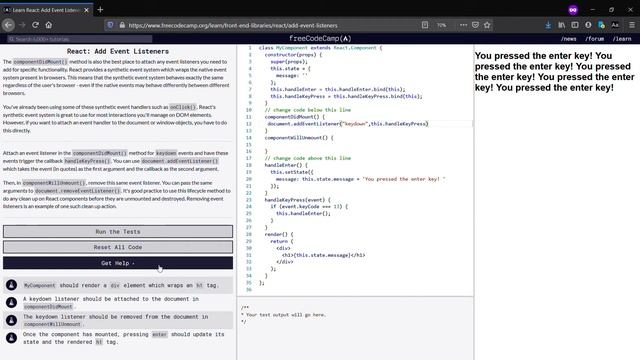Click test icon beside listener removed requirement
This screenshot has height=360, width=640.
11,320
